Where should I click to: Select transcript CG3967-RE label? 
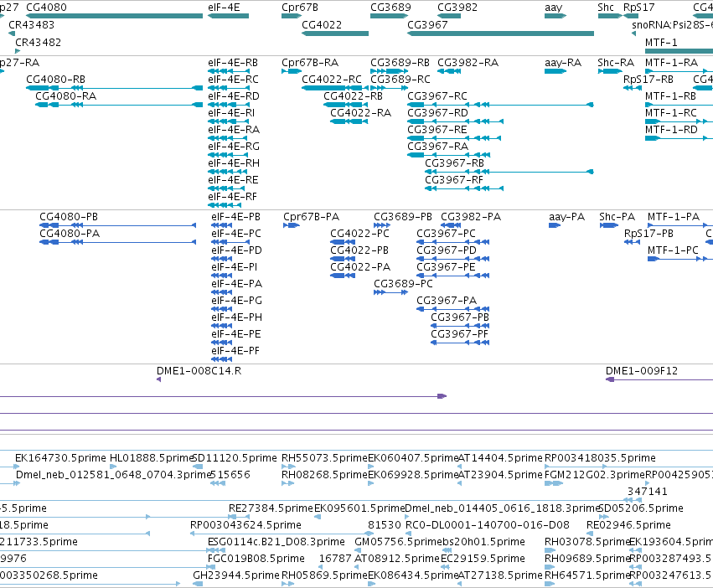tap(437, 130)
